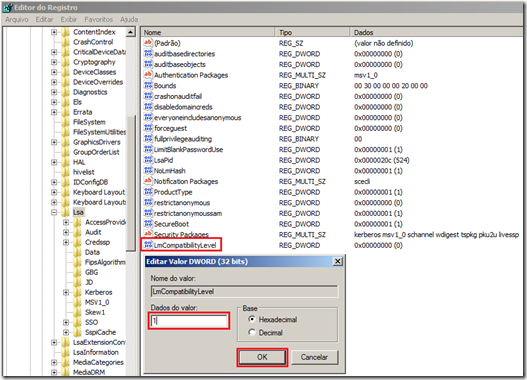Close the Editar Valor DWORD dialog
Screen dimensions: 527x380
[337, 261]
